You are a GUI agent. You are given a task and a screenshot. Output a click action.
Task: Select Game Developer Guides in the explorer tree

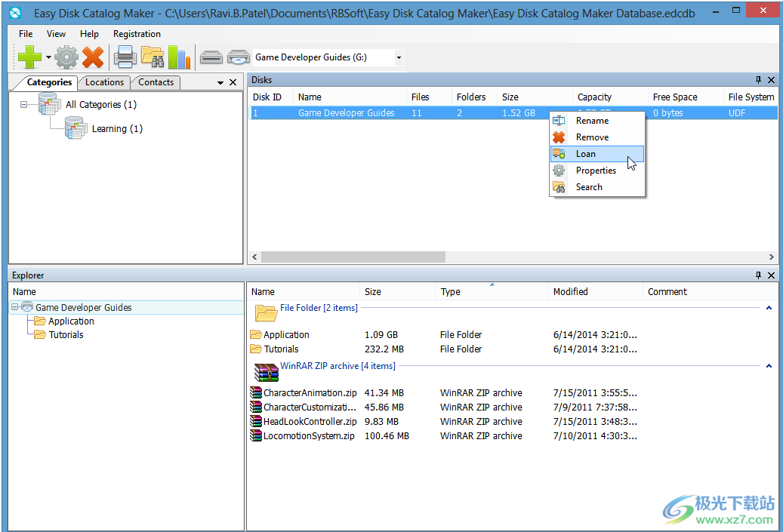pos(83,307)
